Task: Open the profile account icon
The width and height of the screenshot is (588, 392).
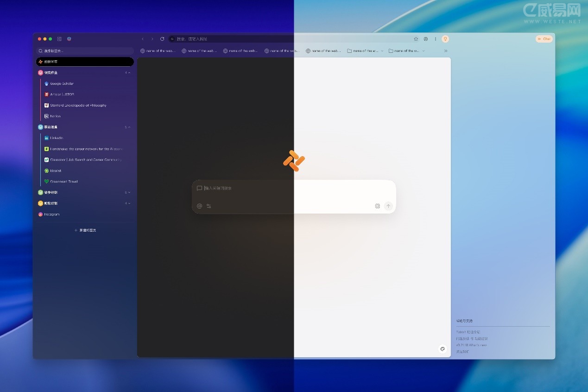Action: (426, 39)
